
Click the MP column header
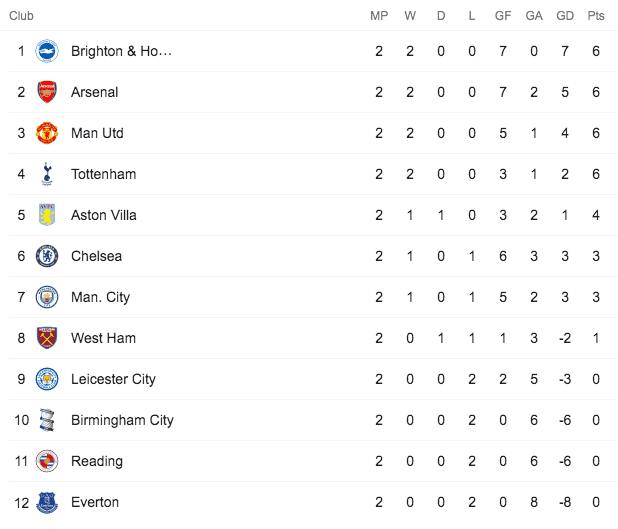point(379,16)
